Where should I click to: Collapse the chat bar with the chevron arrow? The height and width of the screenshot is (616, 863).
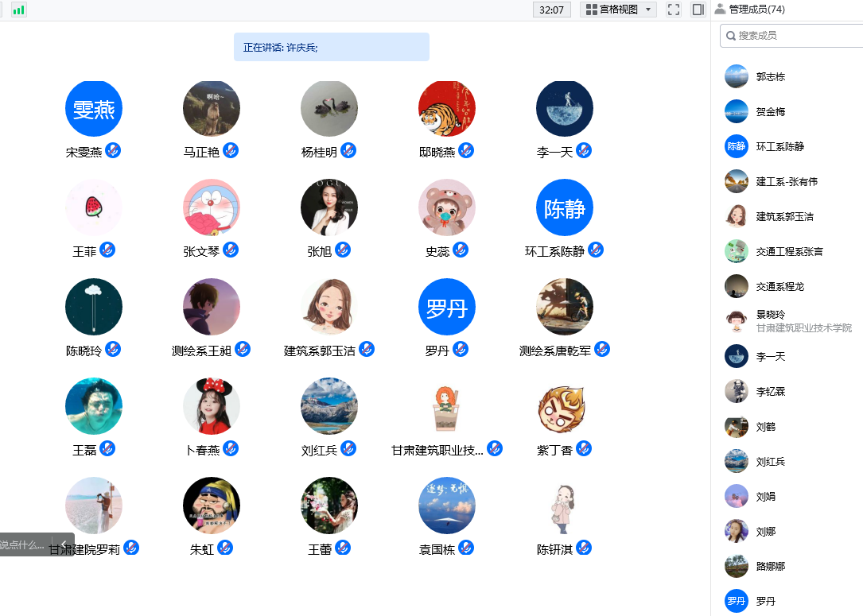[x=64, y=544]
